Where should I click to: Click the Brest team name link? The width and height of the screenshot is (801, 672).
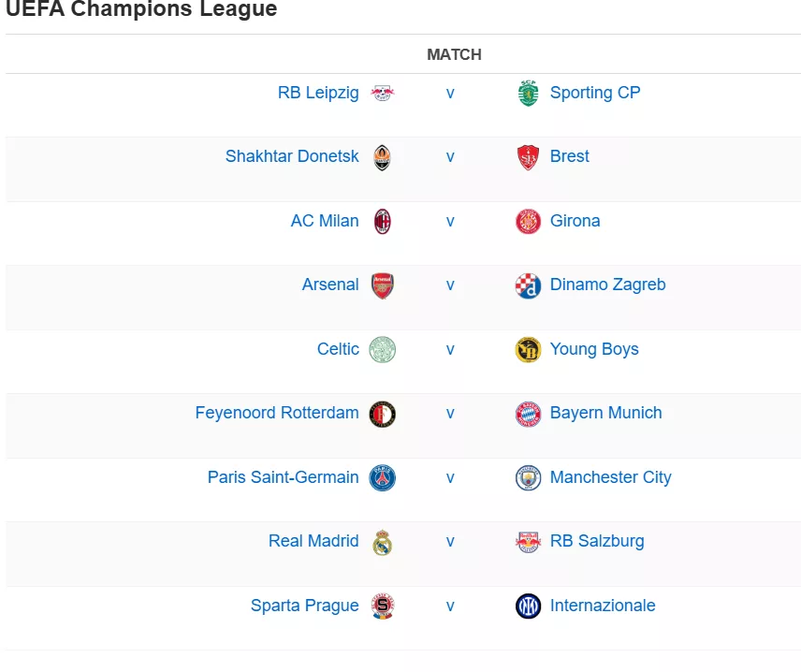click(569, 156)
